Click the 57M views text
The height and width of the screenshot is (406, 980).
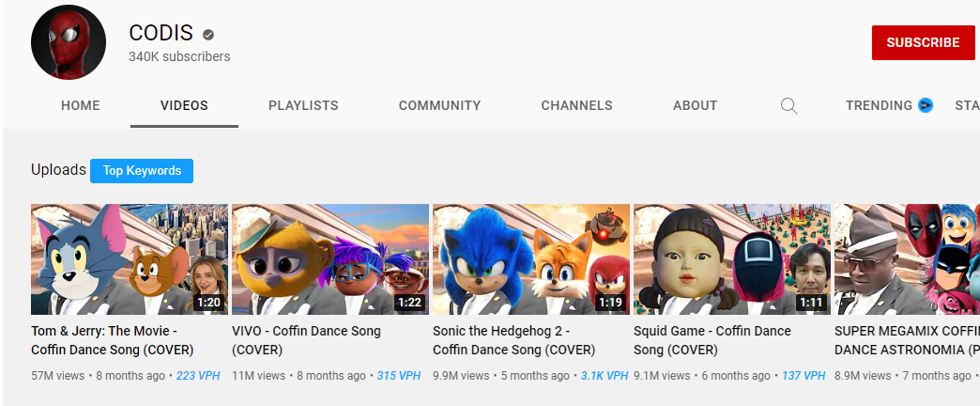coord(57,376)
